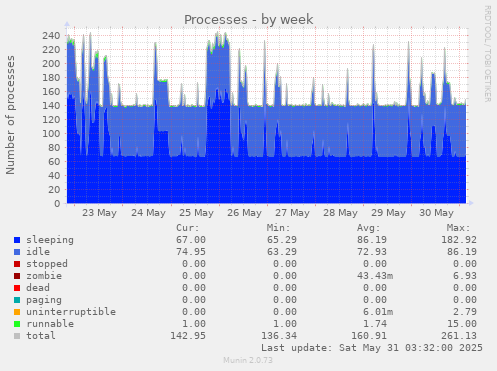Click the '23 May' x-axis label
Viewport: 497px width, 371px height.
[x=99, y=213]
